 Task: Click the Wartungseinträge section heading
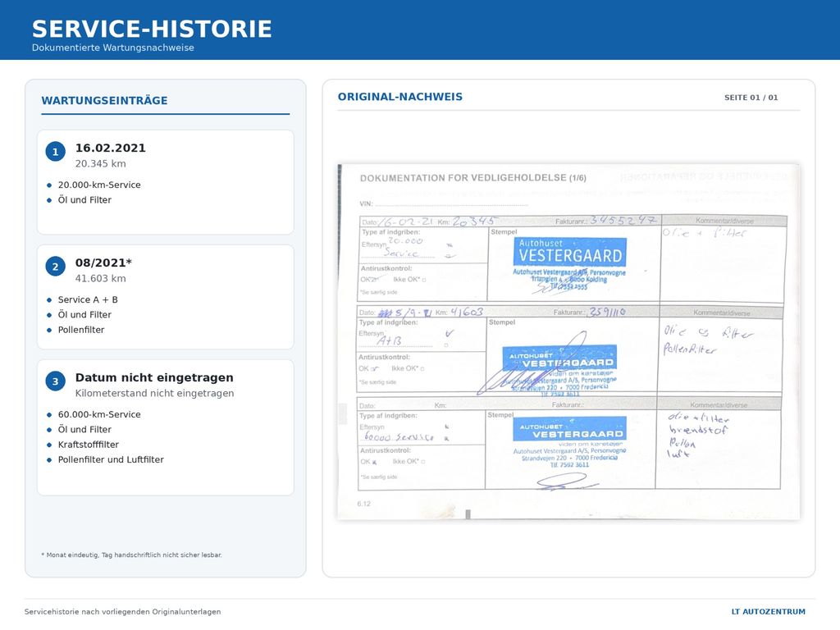click(104, 101)
